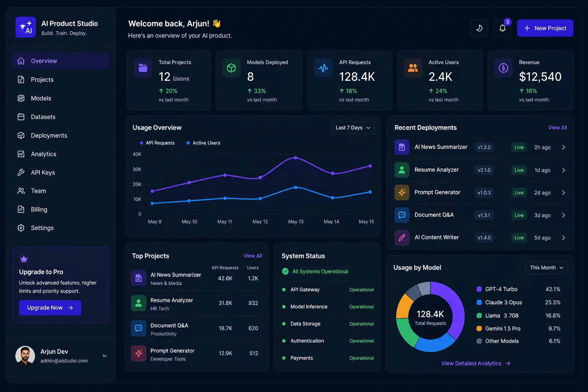Open the This Month dropdown
Viewport: 588px width, 392px height.
pyautogui.click(x=546, y=268)
